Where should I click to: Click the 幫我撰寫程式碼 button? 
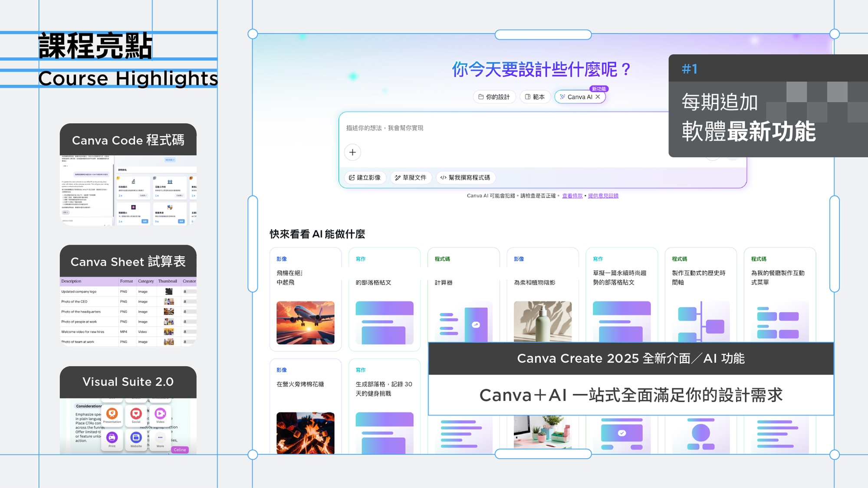(465, 177)
